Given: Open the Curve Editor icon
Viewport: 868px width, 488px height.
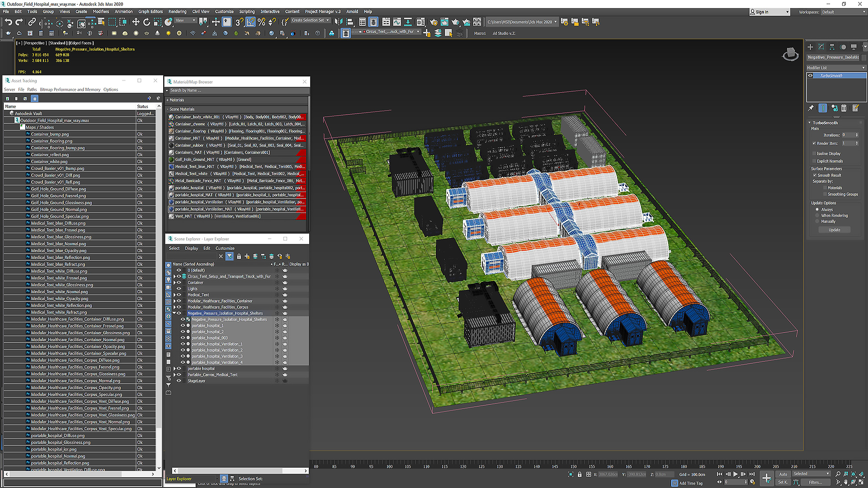Looking at the screenshot, I should (397, 22).
